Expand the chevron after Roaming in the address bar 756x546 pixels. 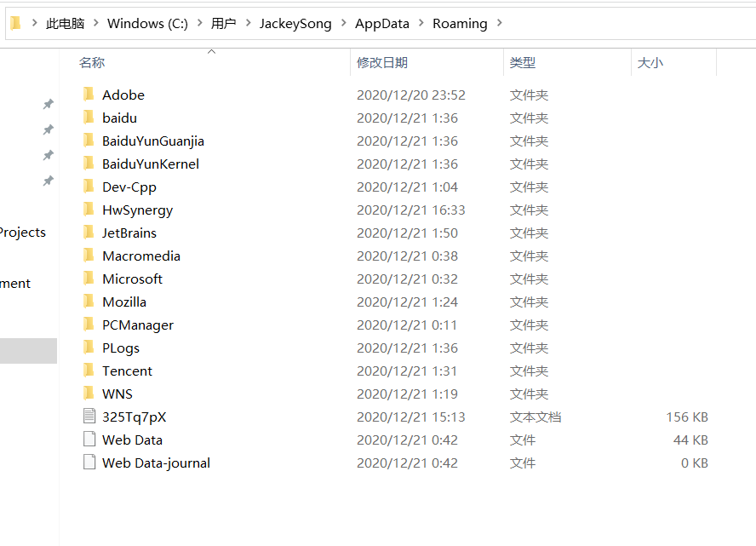coord(500,23)
